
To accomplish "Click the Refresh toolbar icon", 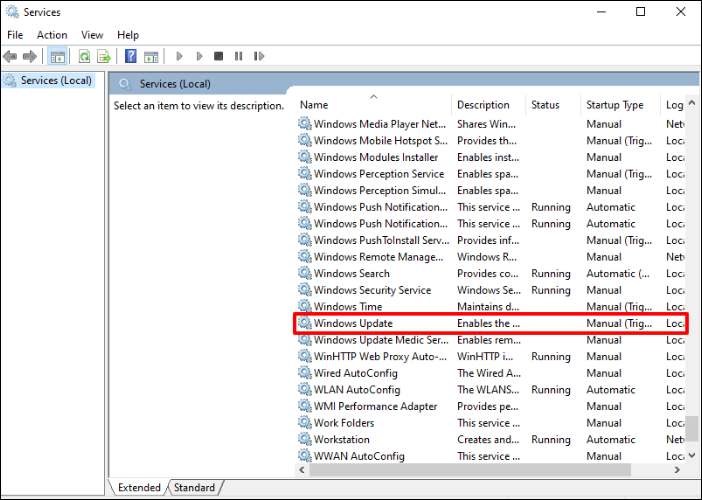I will 84,57.
